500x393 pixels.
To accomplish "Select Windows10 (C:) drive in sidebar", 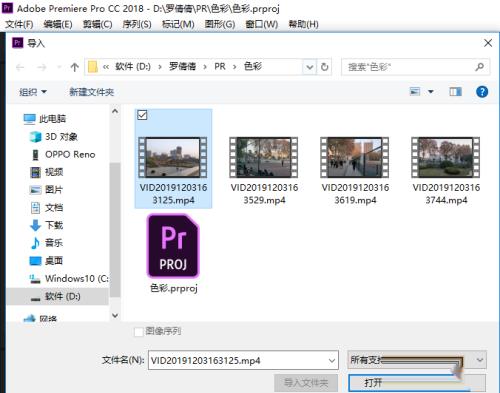I will pyautogui.click(x=69, y=278).
